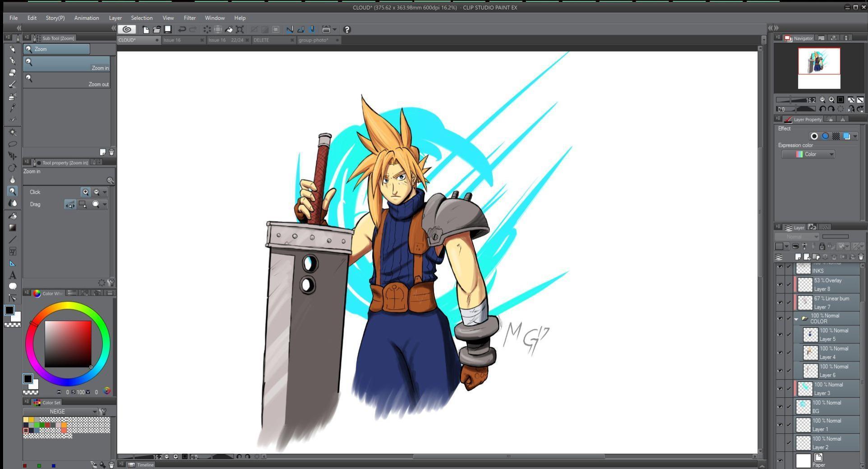Image resolution: width=868 pixels, height=469 pixels.
Task: Click the Lock Layer icon in the Layer panel
Action: click(x=822, y=246)
